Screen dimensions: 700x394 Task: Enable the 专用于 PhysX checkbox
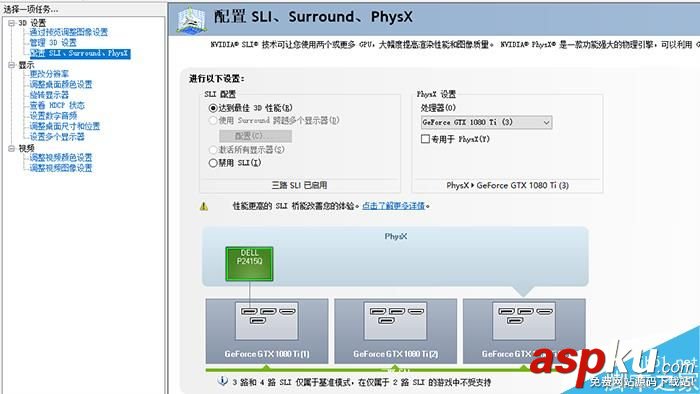(x=425, y=139)
